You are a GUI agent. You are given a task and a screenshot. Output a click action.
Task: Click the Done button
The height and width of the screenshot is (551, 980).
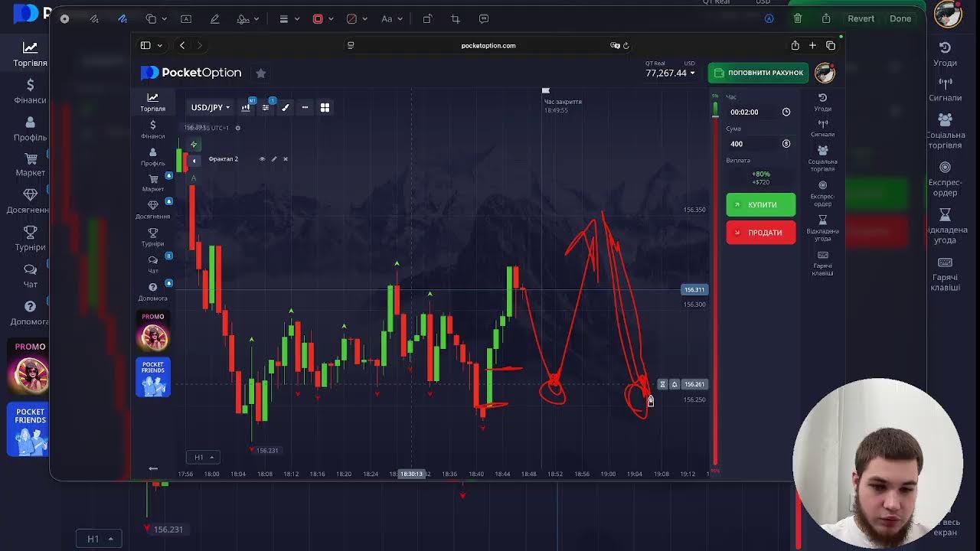pos(900,18)
